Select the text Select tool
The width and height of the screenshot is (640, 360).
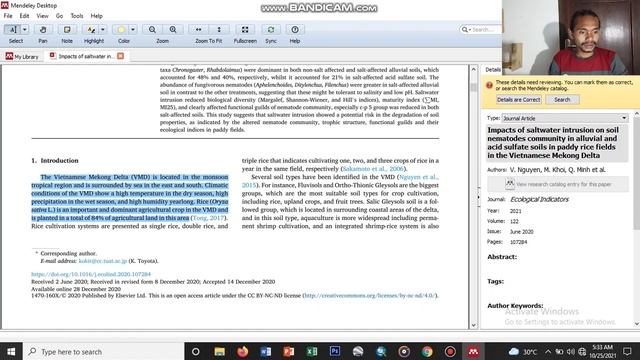12,30
